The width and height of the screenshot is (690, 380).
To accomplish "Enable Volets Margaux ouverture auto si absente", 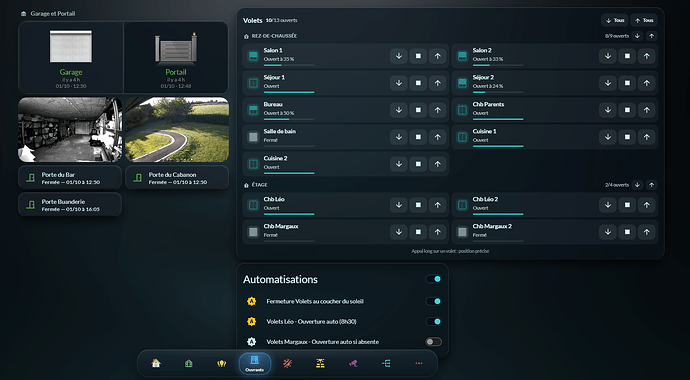I will pyautogui.click(x=433, y=342).
